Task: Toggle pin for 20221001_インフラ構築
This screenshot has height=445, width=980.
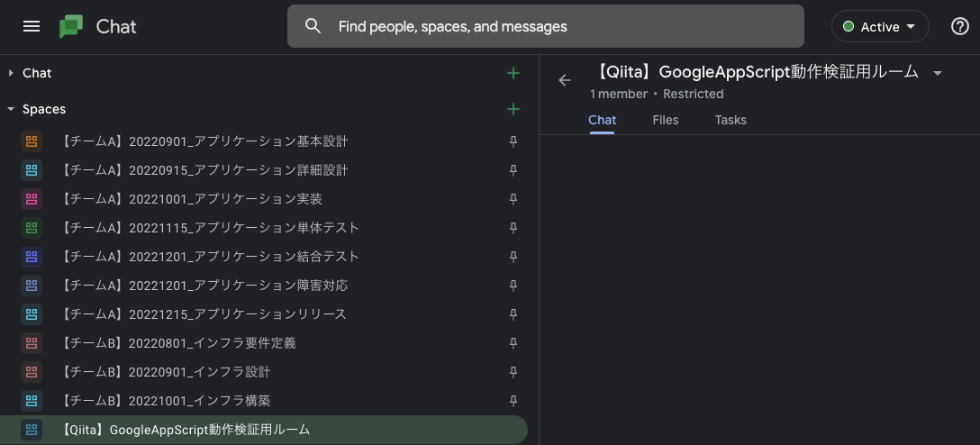Action: tap(513, 401)
